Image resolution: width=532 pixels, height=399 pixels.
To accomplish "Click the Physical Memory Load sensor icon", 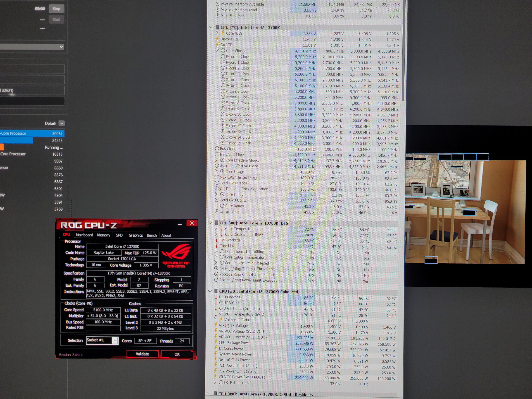I will click(x=217, y=10).
